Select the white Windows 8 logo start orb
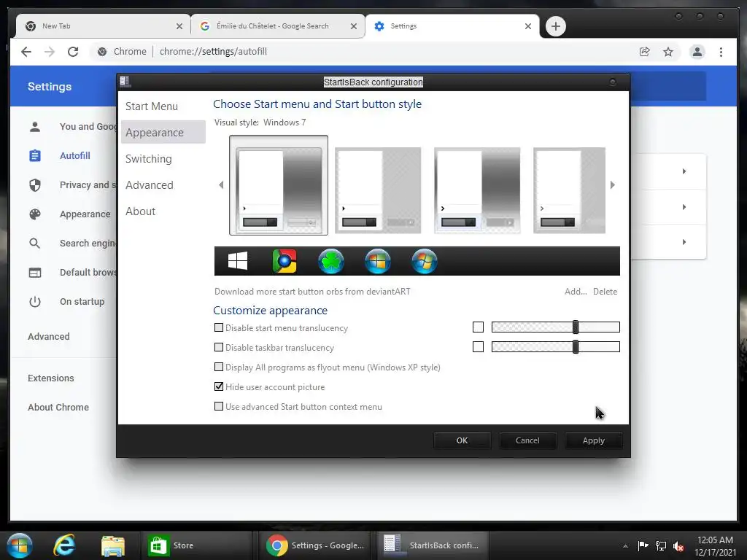747x560 pixels. 238,261
